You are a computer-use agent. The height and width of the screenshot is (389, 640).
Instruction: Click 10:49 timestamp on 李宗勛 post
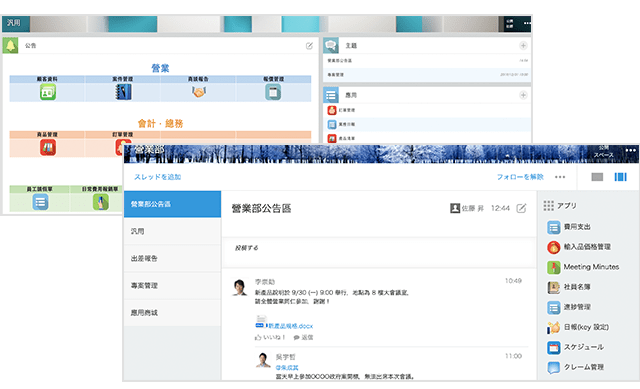click(x=513, y=281)
